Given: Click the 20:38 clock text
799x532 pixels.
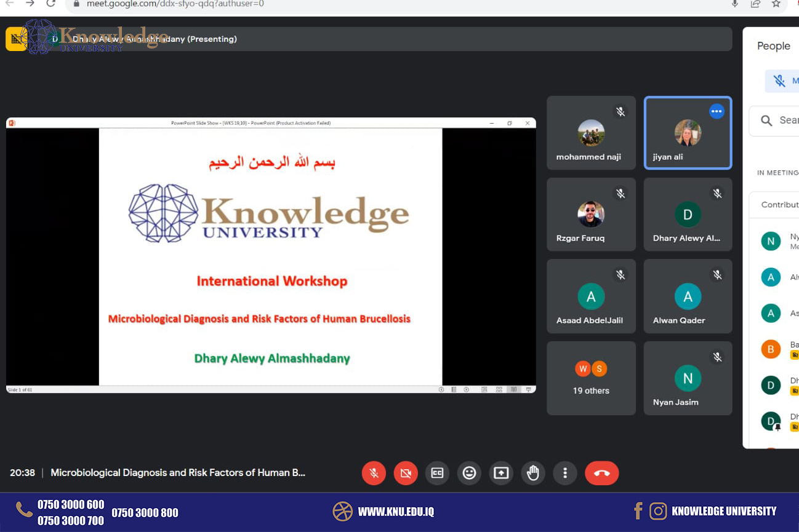Looking at the screenshot, I should pyautogui.click(x=22, y=473).
